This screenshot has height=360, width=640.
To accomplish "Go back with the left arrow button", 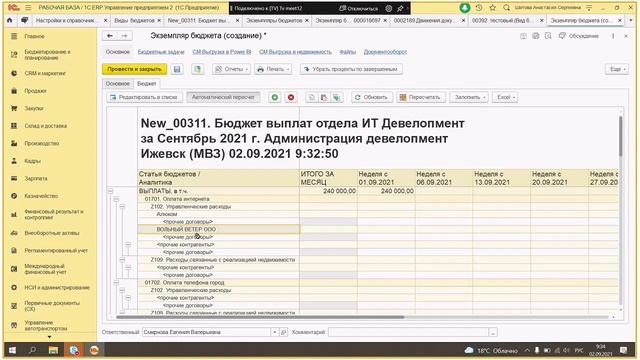I will tap(110, 36).
